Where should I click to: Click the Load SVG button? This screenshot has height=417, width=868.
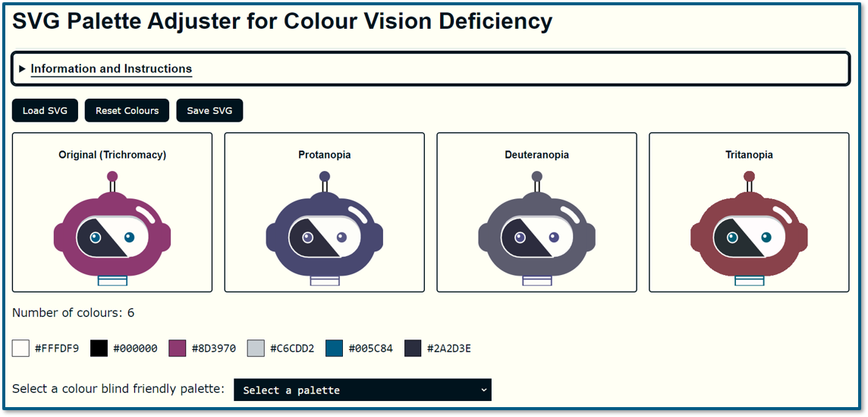[45, 110]
